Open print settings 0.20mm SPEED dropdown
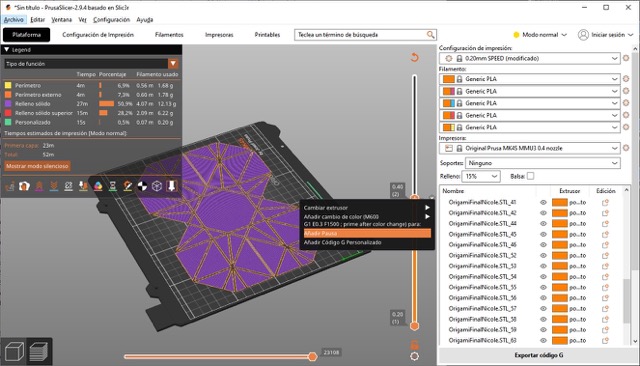640x366 pixels. 530,58
